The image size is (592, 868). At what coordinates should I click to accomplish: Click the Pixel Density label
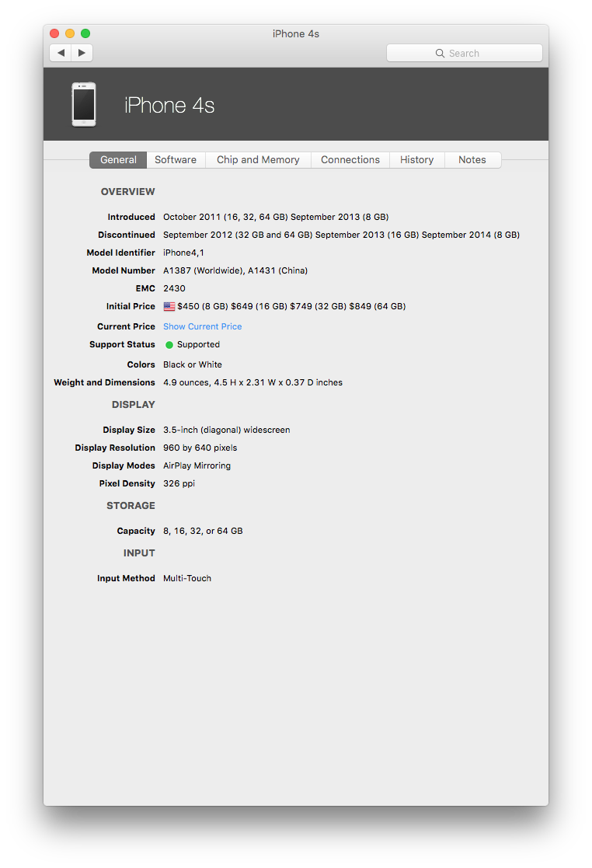pyautogui.click(x=127, y=484)
